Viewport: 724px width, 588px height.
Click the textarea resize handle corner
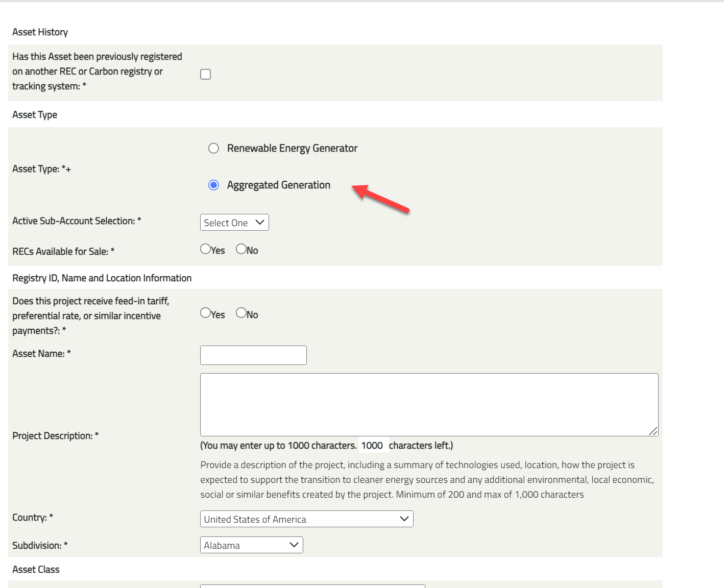[653, 432]
